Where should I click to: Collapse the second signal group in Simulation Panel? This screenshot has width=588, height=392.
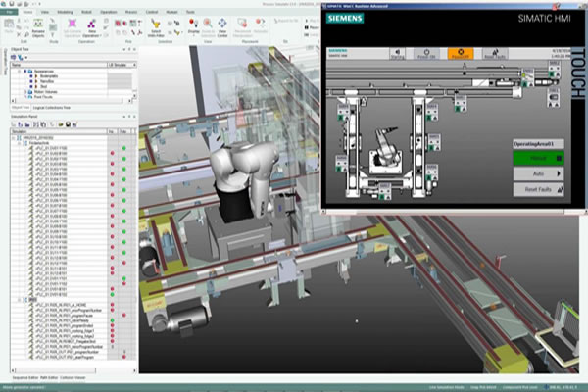tap(20, 300)
